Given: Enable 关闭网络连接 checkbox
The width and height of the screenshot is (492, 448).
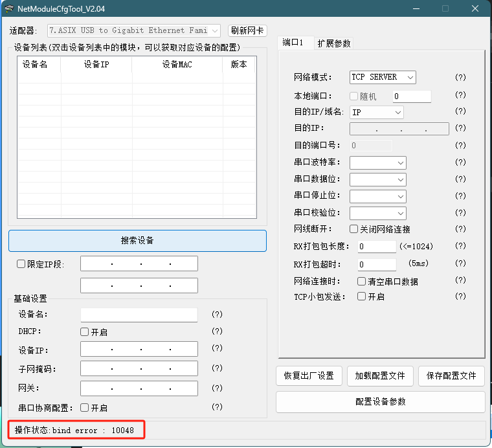Looking at the screenshot, I should pos(354,229).
